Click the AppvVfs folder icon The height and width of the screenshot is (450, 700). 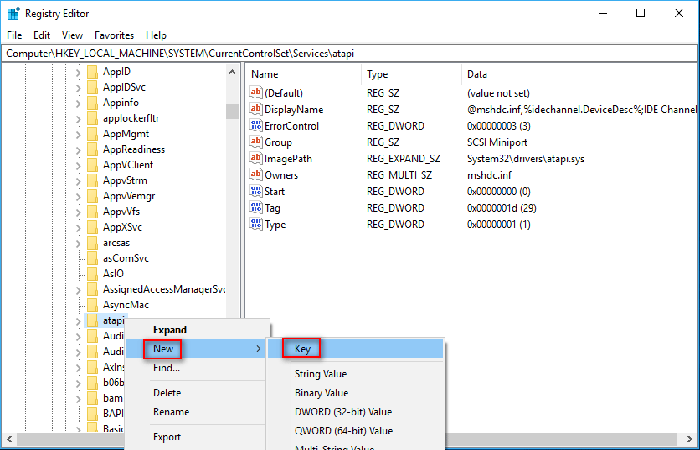click(92, 212)
